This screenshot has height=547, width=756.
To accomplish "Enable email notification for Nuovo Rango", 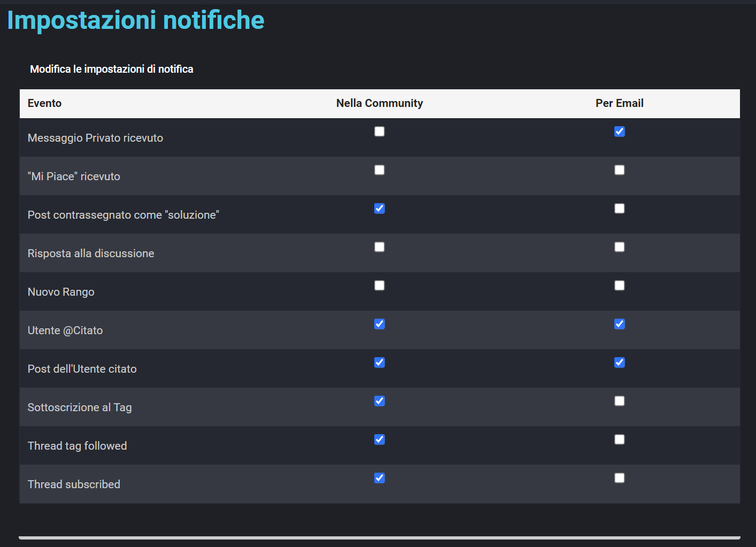I will click(x=619, y=286).
